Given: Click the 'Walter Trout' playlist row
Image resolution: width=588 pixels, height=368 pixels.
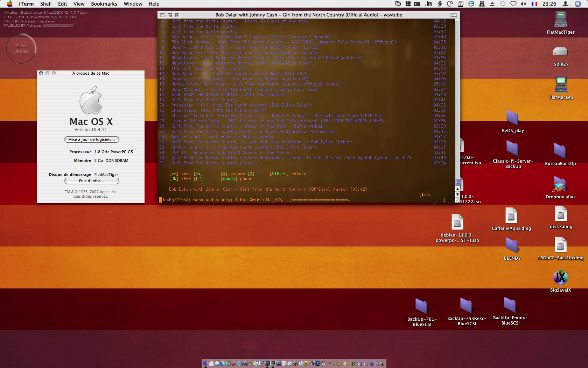Looking at the screenshot, I should tap(303, 137).
